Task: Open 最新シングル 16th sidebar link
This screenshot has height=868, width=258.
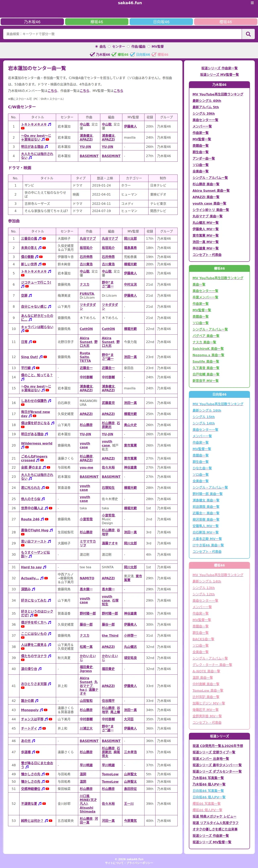Action: pyautogui.click(x=207, y=410)
